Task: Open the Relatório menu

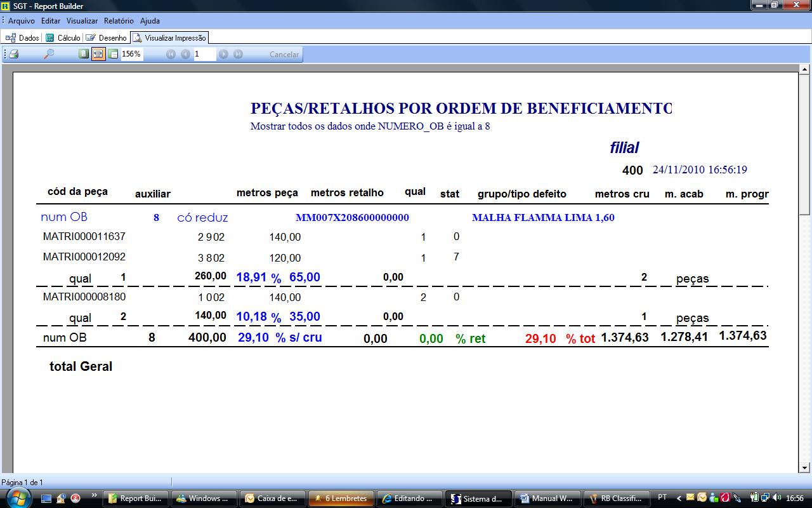Action: 119,21
